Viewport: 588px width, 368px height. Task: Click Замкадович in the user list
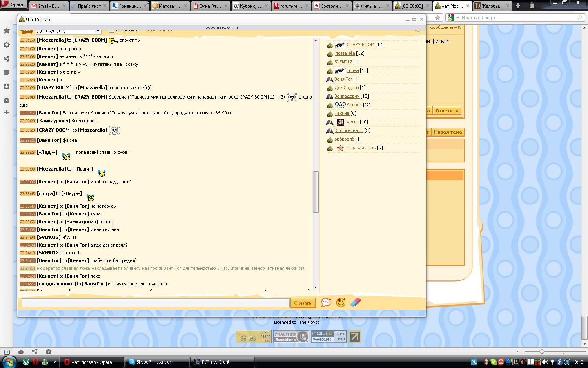347,96
